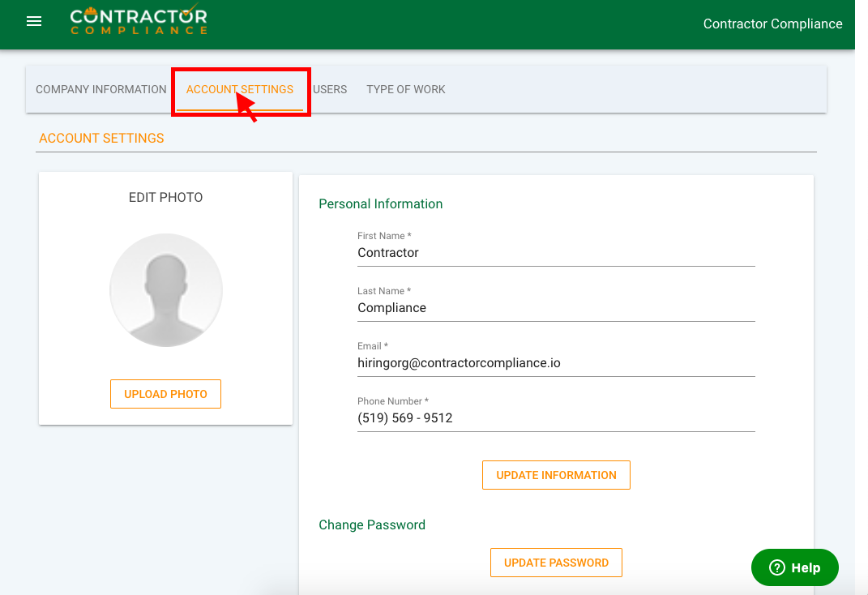Click the Contractor Compliance logo
The height and width of the screenshot is (595, 868).
point(138,22)
